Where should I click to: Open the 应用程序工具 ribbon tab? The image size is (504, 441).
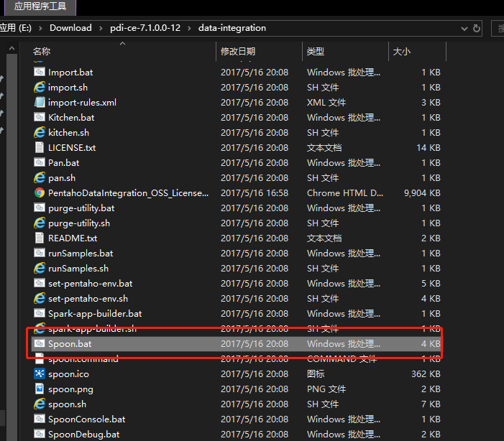coord(40,6)
